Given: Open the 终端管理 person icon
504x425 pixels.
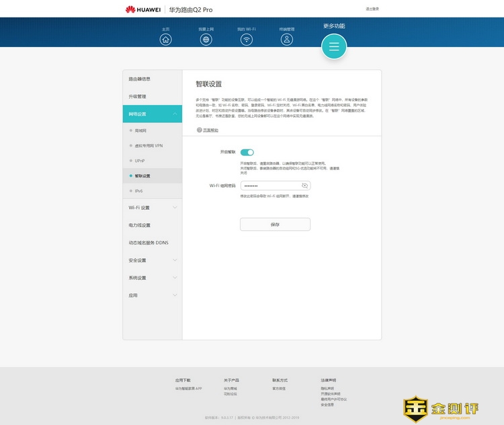Looking at the screenshot, I should (x=287, y=39).
